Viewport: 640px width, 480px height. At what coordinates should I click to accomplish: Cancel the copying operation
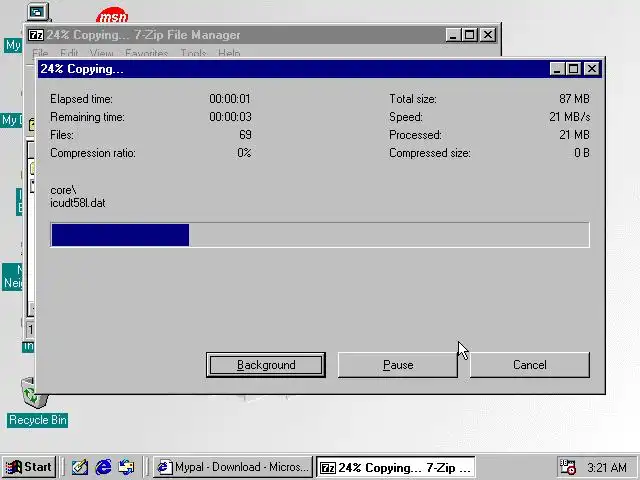(x=529, y=365)
